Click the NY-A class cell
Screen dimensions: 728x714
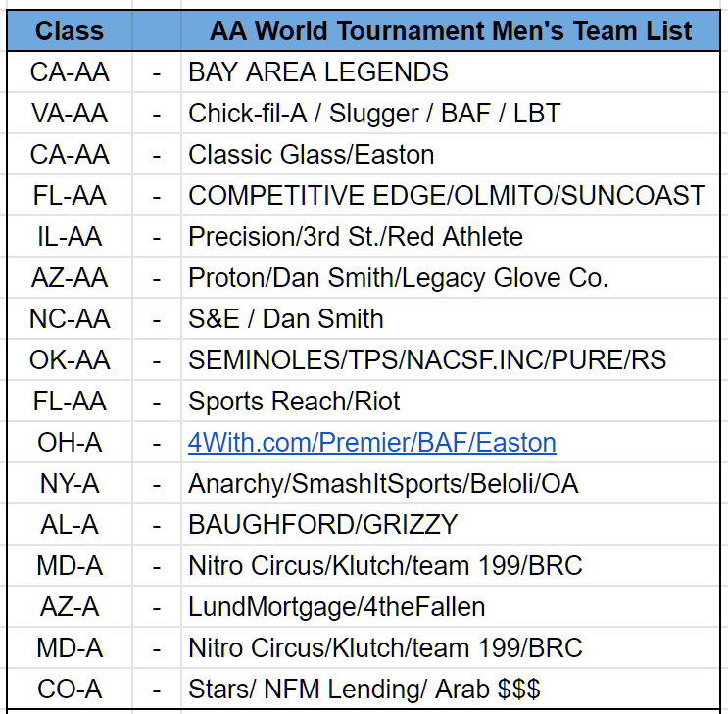(x=70, y=483)
